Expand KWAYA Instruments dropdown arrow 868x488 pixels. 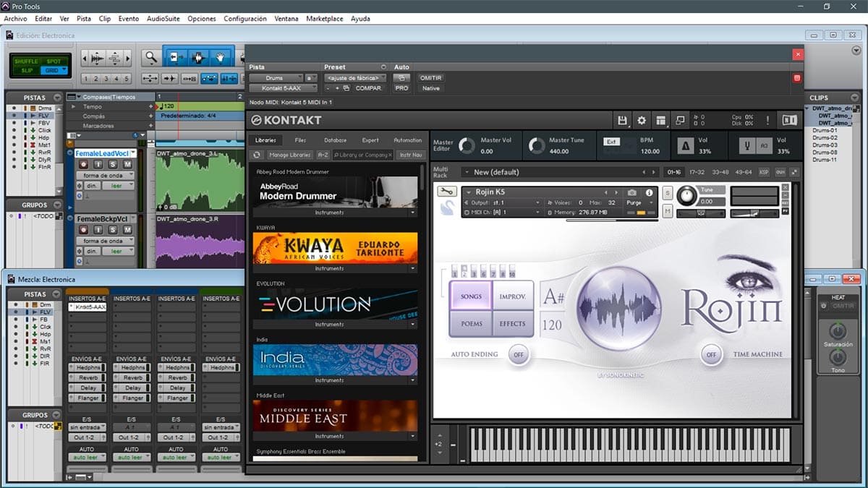click(414, 269)
